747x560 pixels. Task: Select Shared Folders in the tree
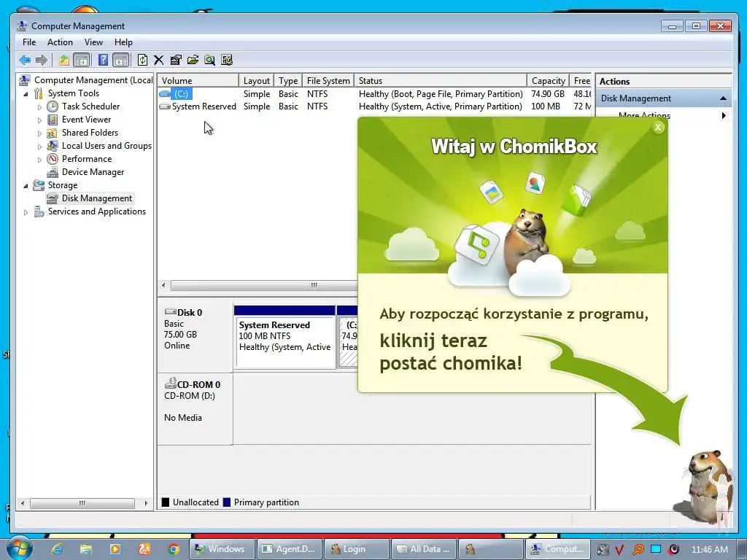90,133
